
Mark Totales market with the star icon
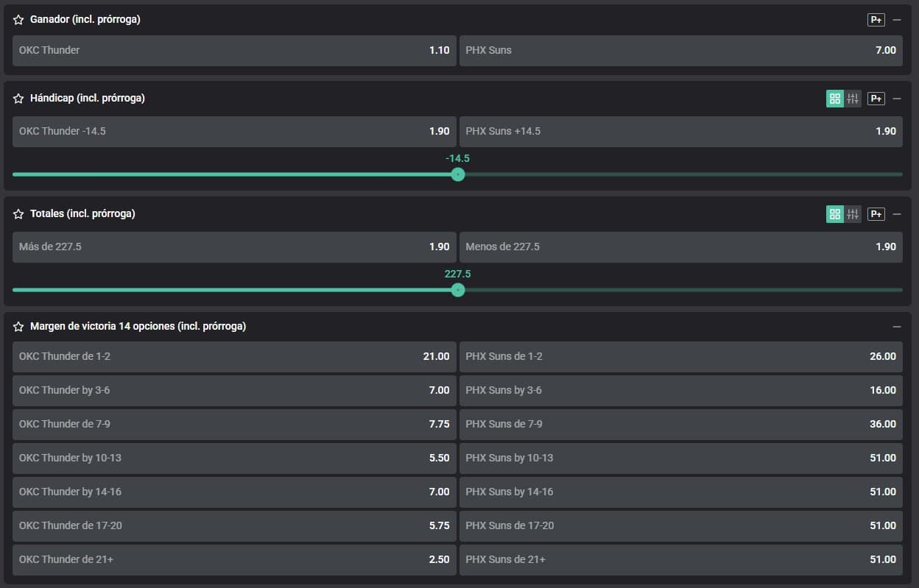[18, 214]
